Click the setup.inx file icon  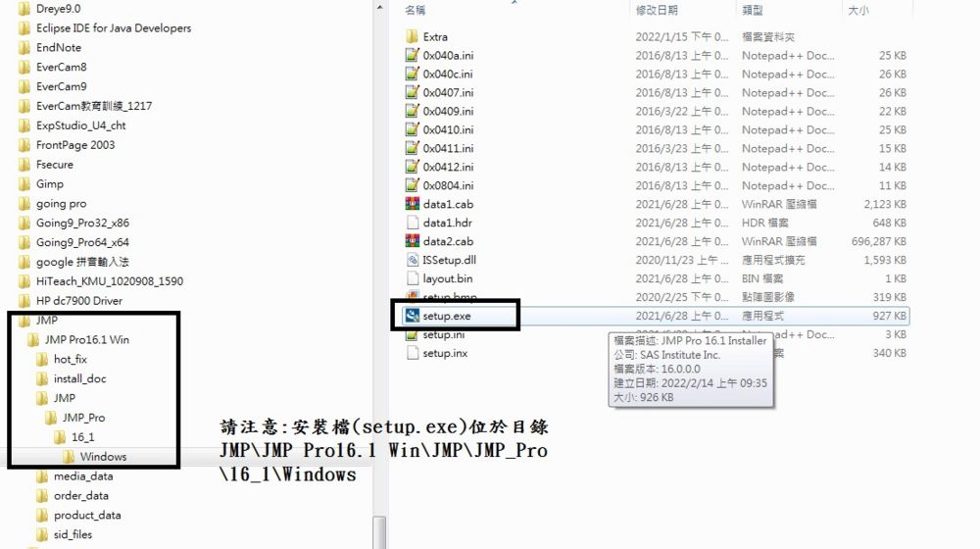[x=412, y=353]
